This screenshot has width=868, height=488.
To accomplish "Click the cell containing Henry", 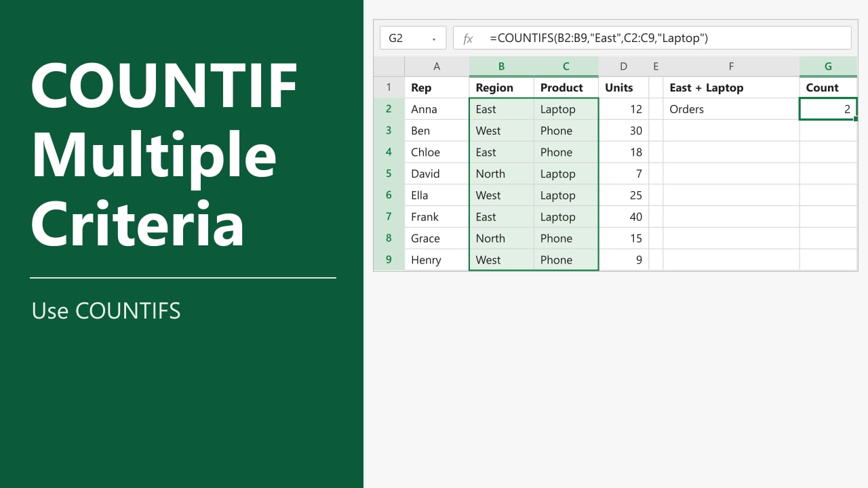I will (x=437, y=260).
